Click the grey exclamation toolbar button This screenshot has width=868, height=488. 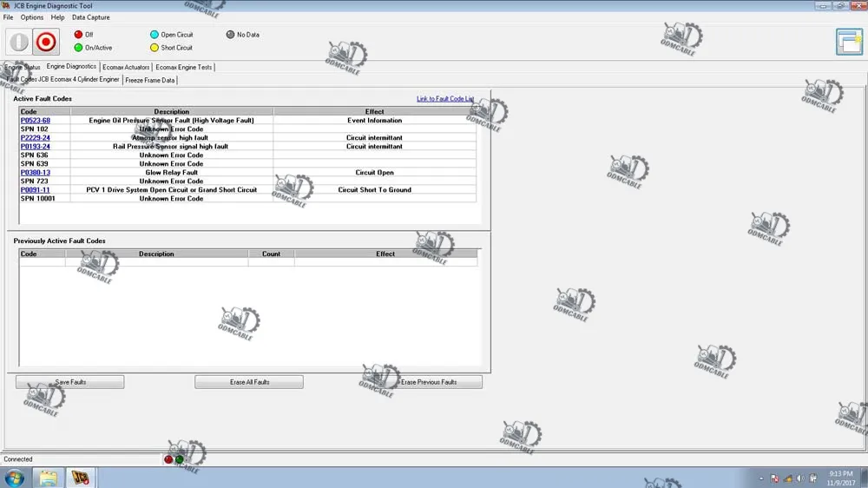click(18, 42)
